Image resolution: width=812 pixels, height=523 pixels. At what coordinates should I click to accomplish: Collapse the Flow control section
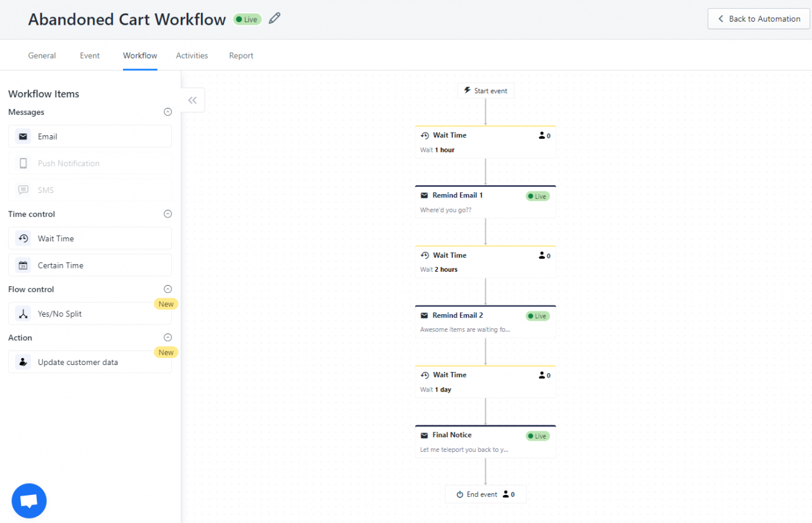[x=167, y=289]
